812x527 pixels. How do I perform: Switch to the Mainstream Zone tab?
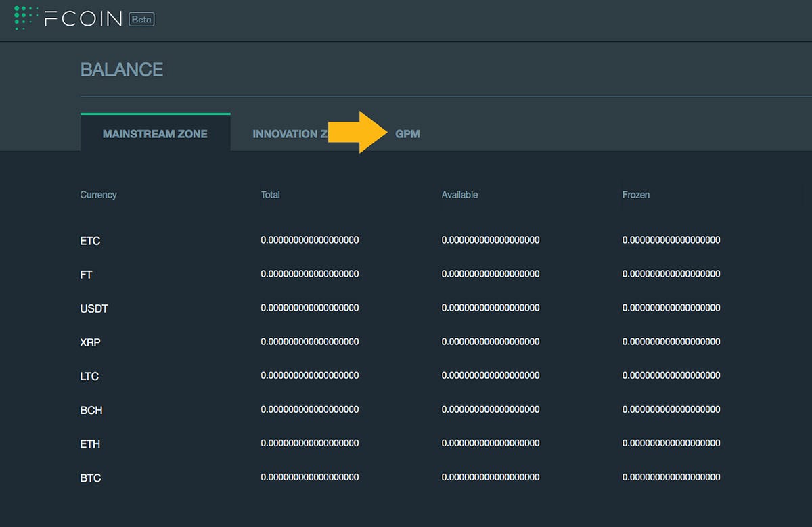coord(155,133)
